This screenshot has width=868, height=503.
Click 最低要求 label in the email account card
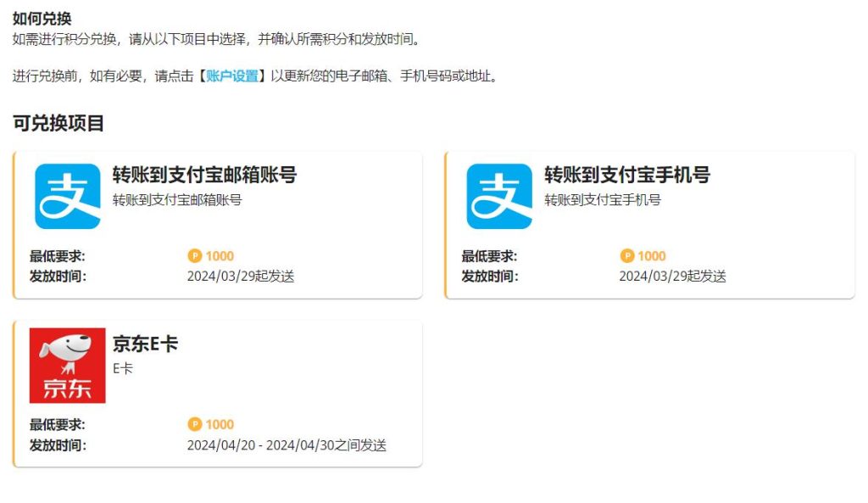57,256
